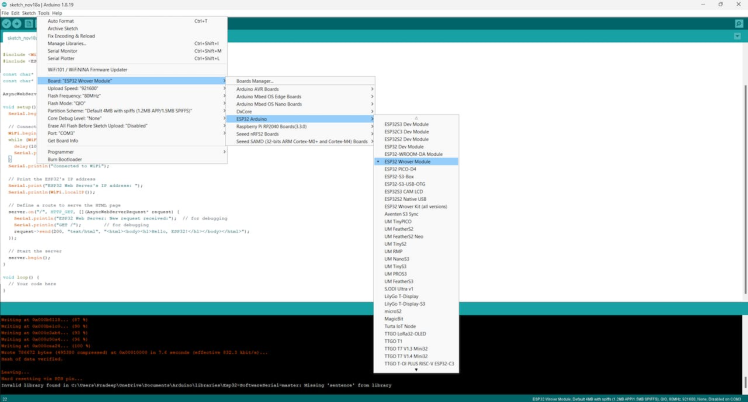This screenshot has width=748, height=402.
Task: Select the checked ESP32 Wrover Module board
Action: (407, 162)
